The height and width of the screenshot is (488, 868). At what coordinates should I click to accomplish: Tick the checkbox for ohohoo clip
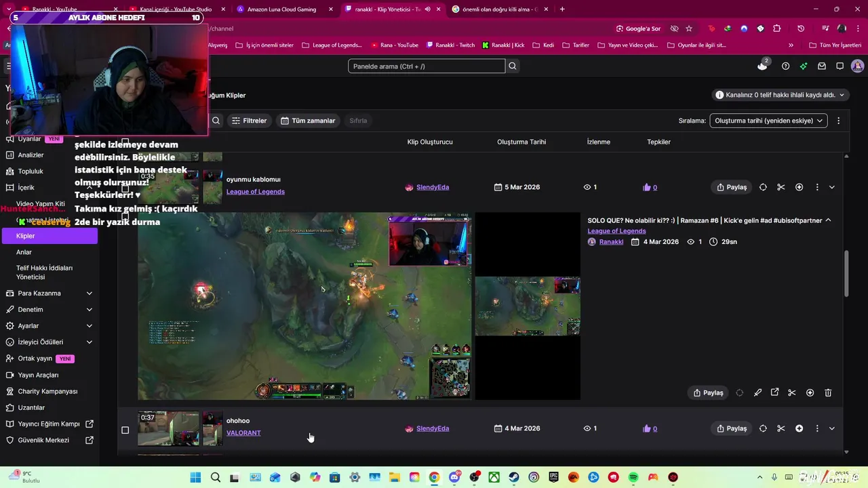pos(125,430)
